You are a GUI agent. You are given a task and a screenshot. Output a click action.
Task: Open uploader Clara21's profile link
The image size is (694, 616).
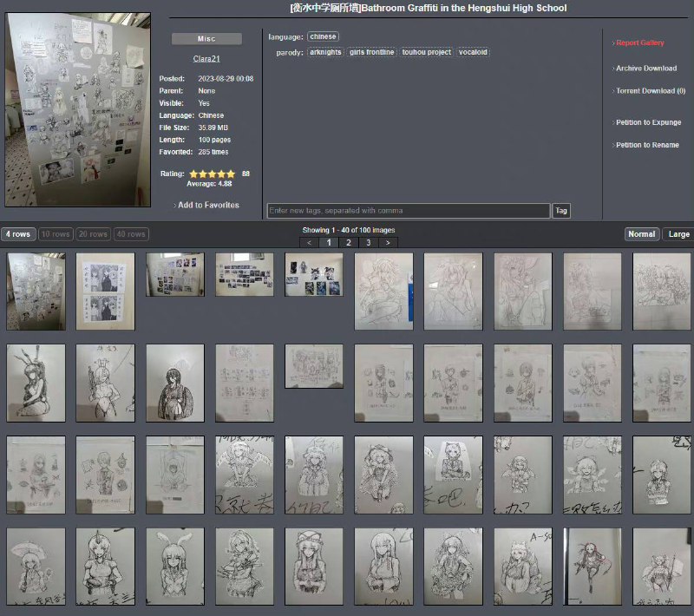(x=206, y=58)
